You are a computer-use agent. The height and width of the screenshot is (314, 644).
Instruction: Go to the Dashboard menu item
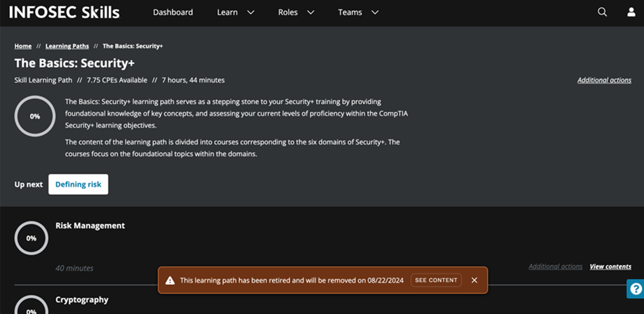[173, 12]
